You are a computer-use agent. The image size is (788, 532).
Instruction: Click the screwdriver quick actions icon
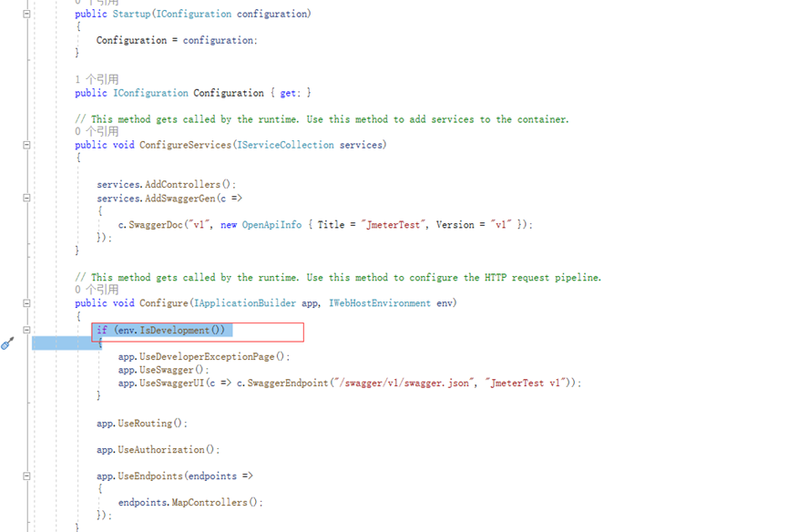(x=7, y=343)
